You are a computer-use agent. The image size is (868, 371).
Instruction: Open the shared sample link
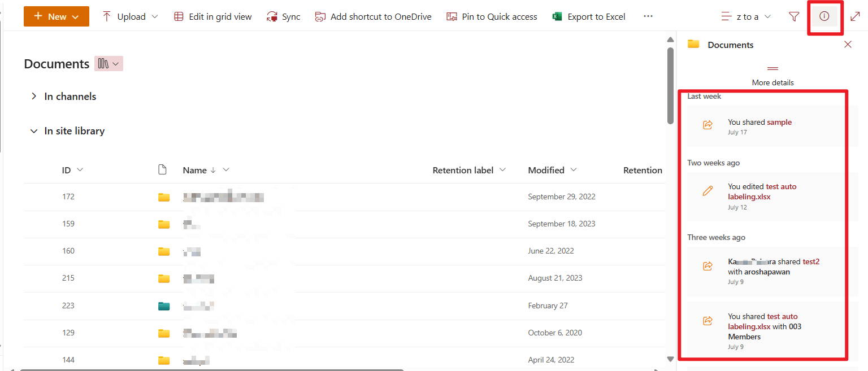pos(779,122)
